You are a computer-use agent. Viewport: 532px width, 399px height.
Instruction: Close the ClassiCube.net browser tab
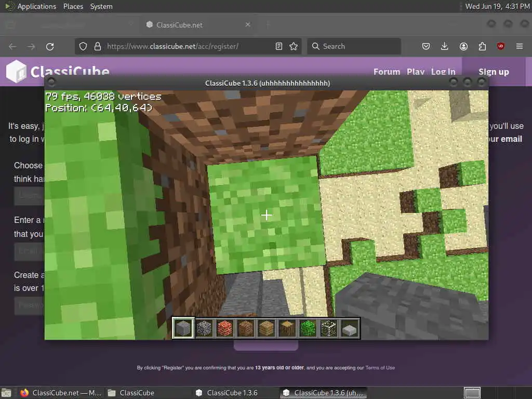coord(248,24)
